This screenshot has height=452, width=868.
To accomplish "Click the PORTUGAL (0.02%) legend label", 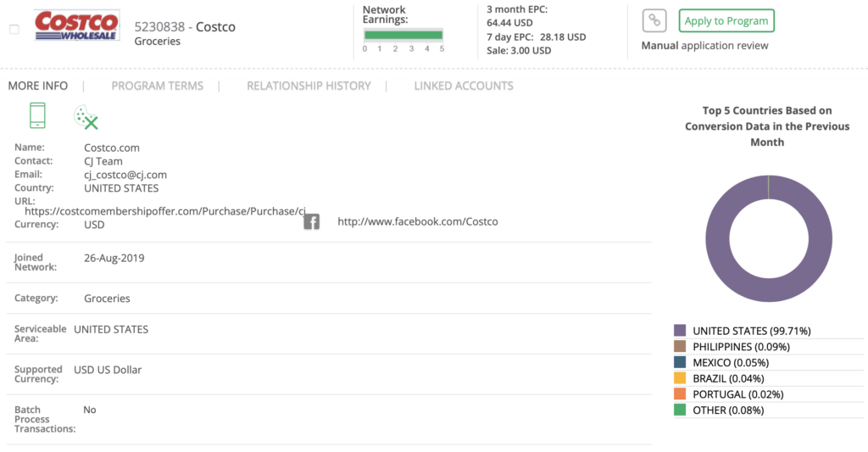I will (x=738, y=394).
